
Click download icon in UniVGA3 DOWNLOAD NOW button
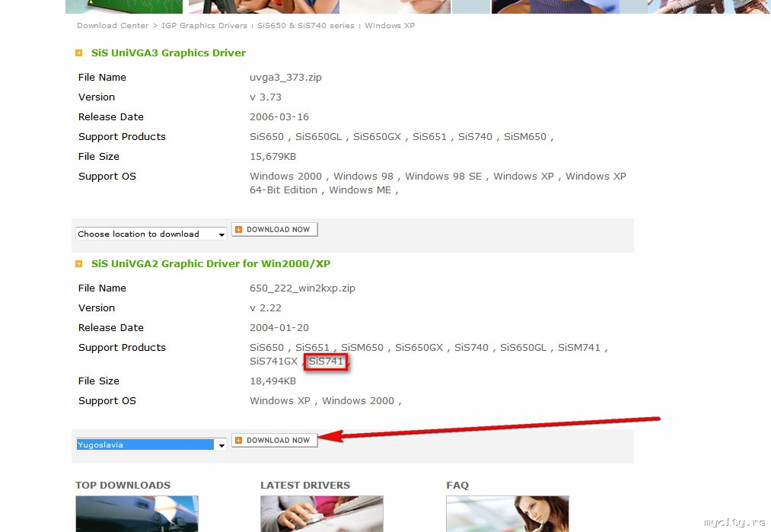click(x=238, y=230)
